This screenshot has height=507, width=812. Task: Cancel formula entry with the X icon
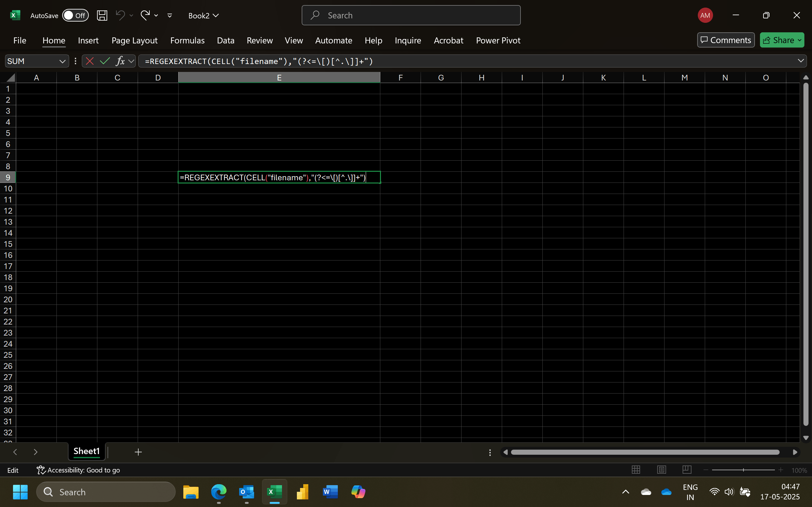click(x=89, y=61)
